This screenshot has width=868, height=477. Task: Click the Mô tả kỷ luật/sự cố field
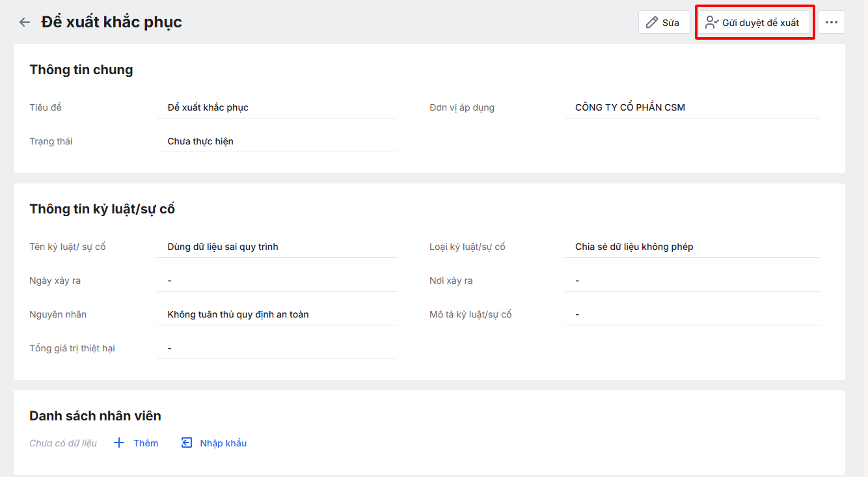tap(692, 314)
